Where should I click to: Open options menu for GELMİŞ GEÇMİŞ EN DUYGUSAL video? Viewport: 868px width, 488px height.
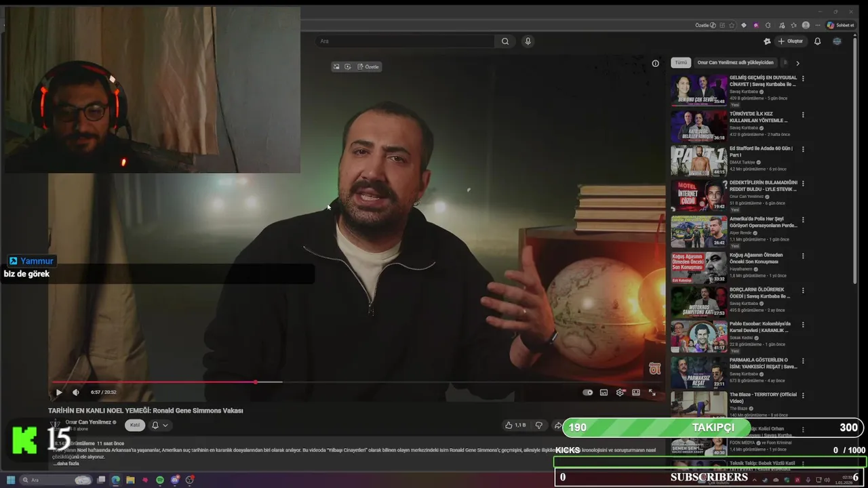[803, 79]
